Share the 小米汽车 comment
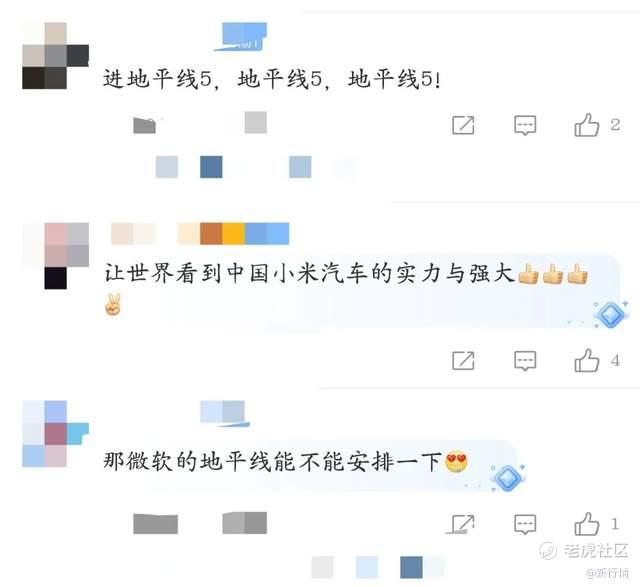The width and height of the screenshot is (640, 587). 463,360
